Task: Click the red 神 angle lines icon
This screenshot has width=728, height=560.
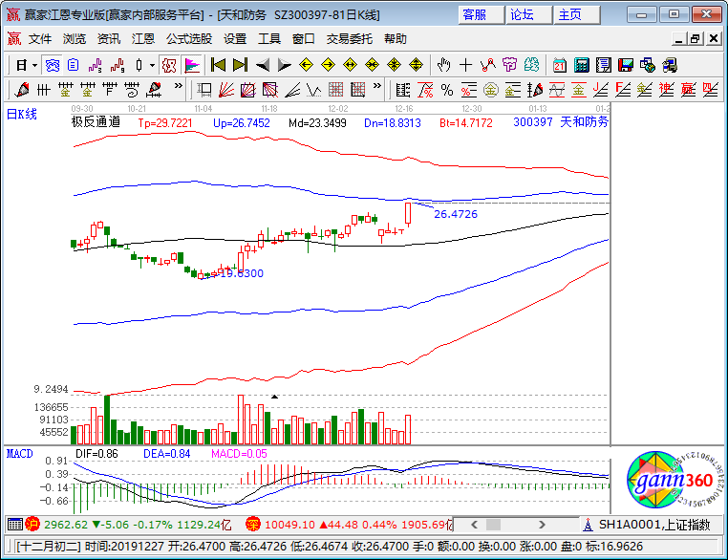Action: (x=667, y=90)
